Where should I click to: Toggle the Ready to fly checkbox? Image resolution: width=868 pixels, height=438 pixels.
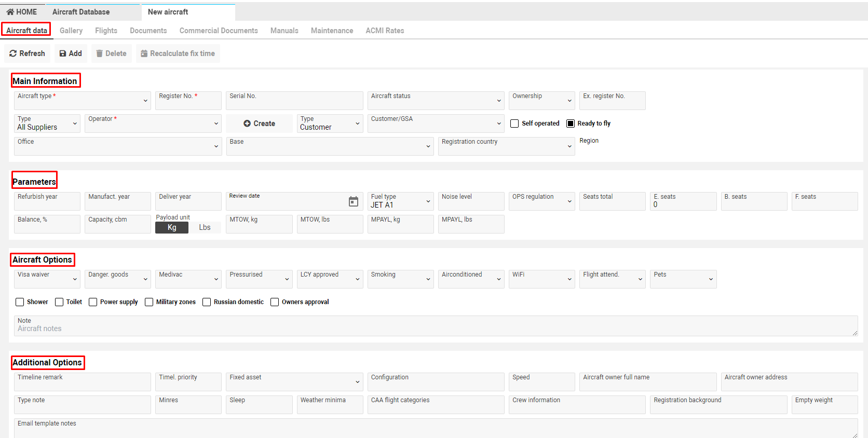pyautogui.click(x=571, y=124)
